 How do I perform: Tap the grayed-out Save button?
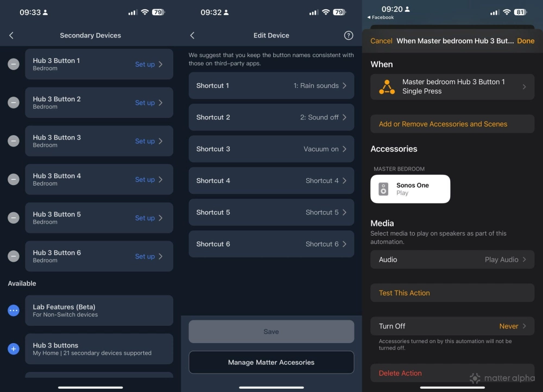pos(271,331)
